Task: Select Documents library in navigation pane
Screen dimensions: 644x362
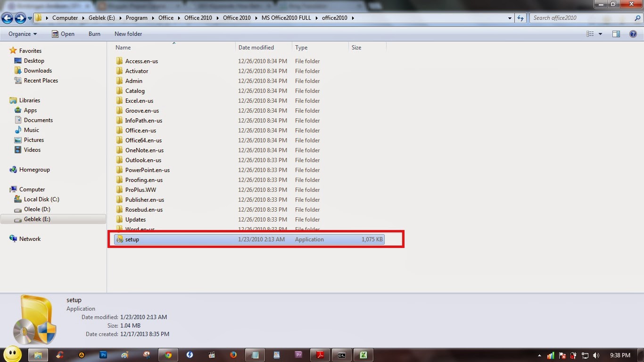Action: click(x=38, y=120)
